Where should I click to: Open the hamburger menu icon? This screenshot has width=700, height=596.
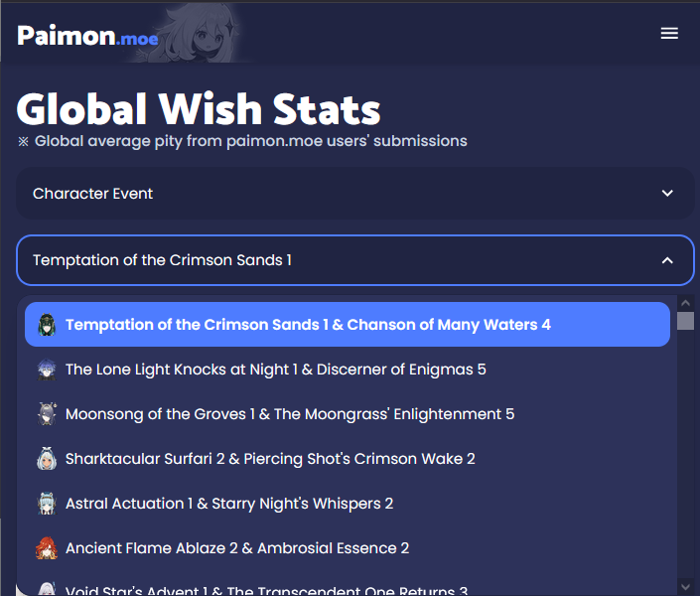coord(669,34)
